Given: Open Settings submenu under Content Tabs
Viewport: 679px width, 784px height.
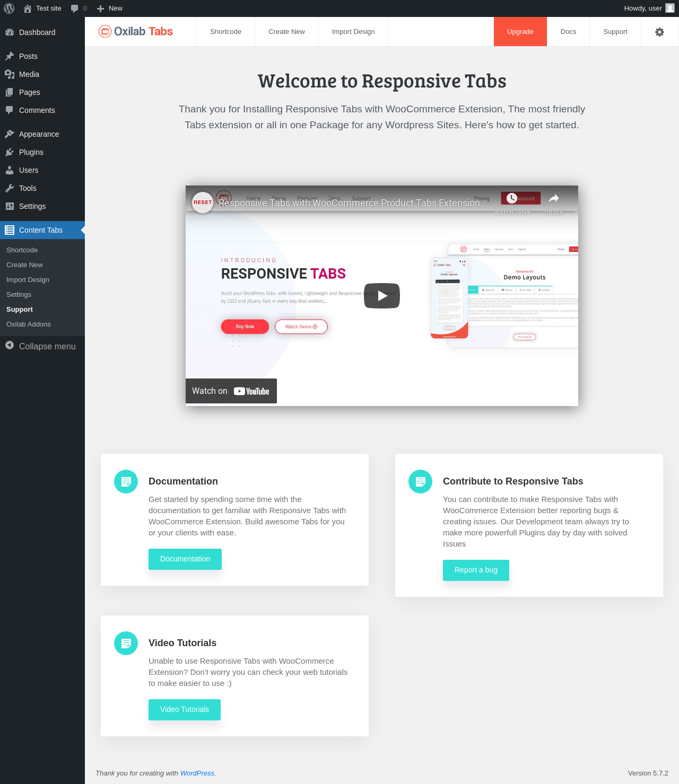Looking at the screenshot, I should (42, 295).
